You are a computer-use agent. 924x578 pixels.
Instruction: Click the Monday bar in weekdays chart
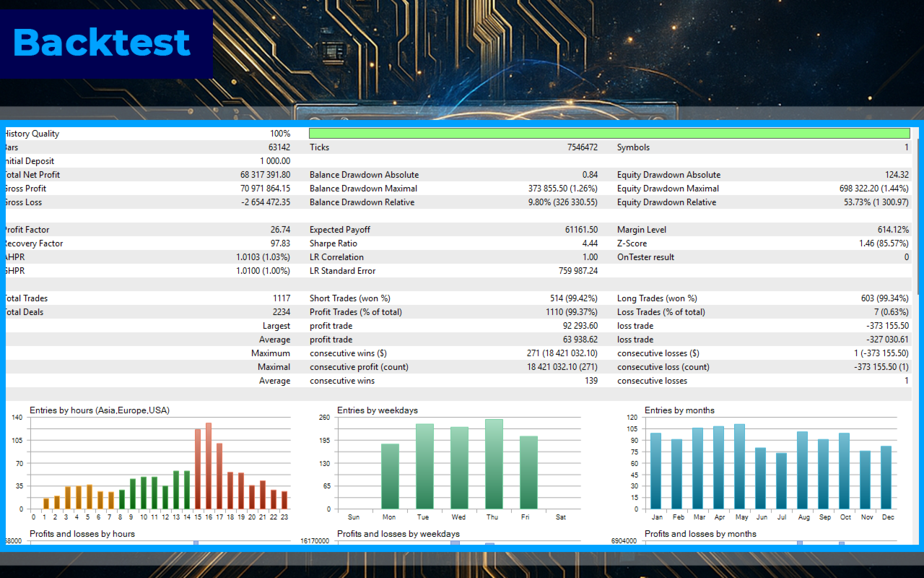pyautogui.click(x=390, y=476)
